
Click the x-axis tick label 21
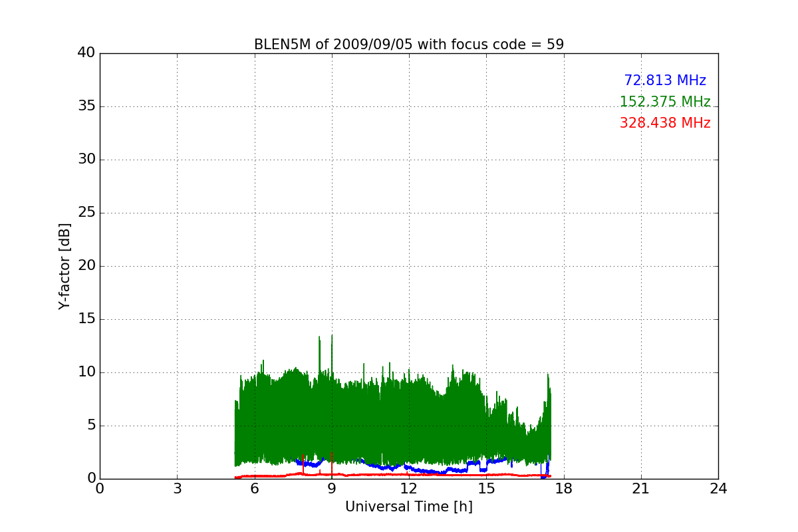[641, 489]
